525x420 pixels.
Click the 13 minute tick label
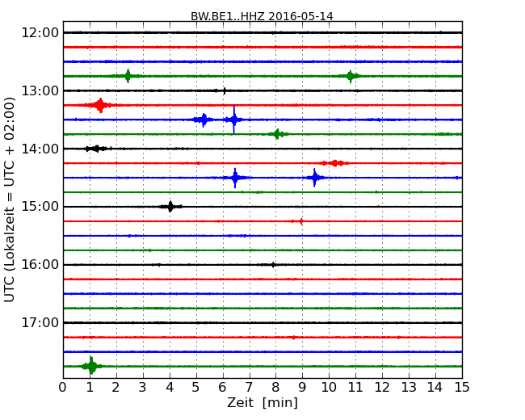pyautogui.click(x=409, y=388)
